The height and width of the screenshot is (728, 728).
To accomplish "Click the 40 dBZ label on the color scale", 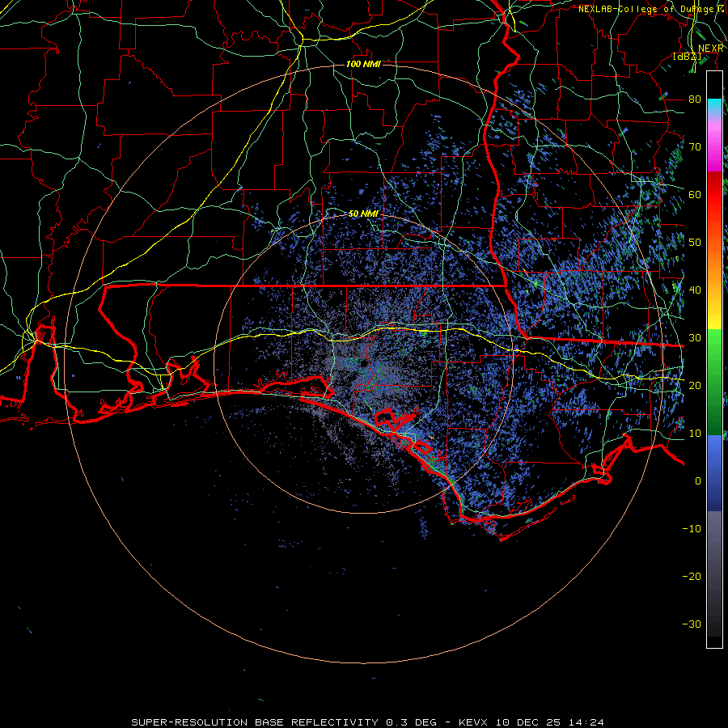I will click(695, 290).
